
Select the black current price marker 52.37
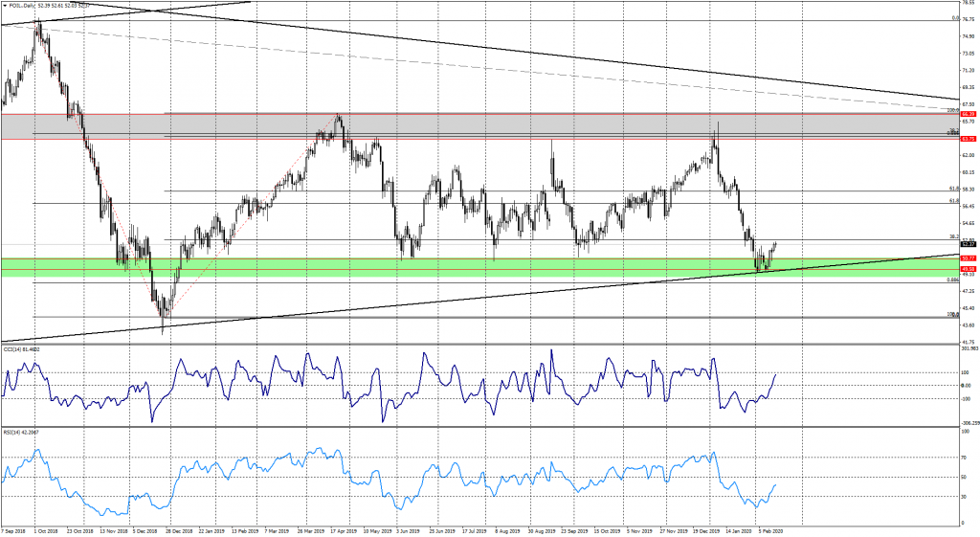(x=968, y=244)
